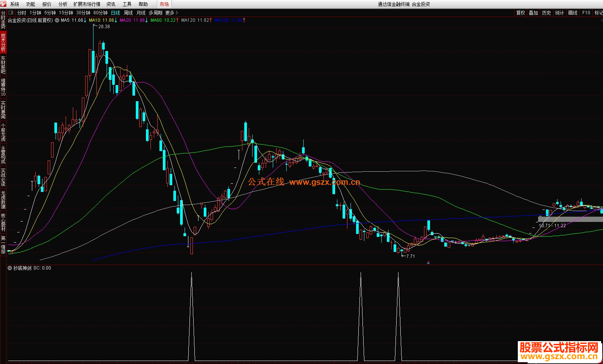This screenshot has height=364, width=603.
Task: Open 分时走势 sidebar tab
Action: coord(3,20)
